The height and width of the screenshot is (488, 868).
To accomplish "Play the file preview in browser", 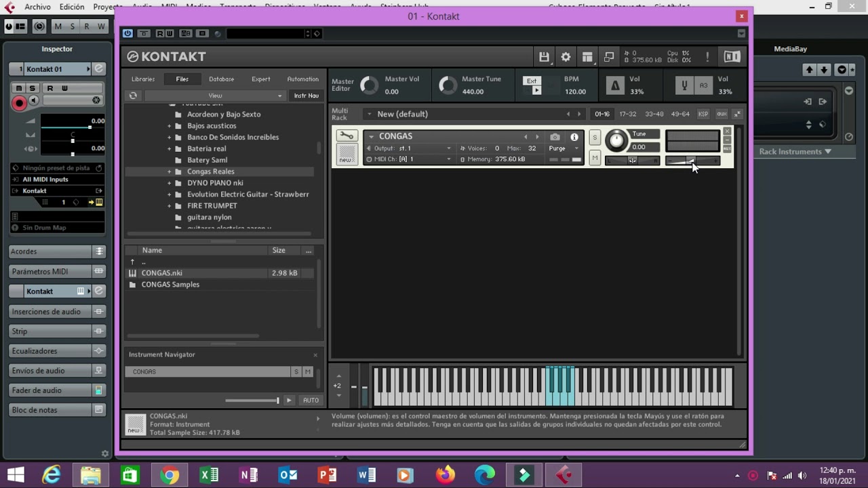I will 289,400.
